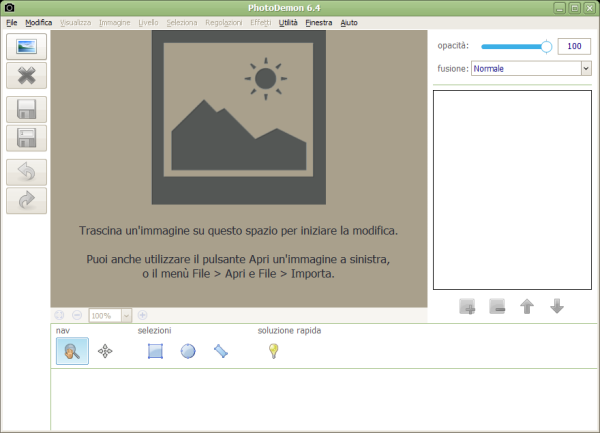This screenshot has height=433, width=600.
Task: Choose the elliptical selection tool
Action: 188,351
